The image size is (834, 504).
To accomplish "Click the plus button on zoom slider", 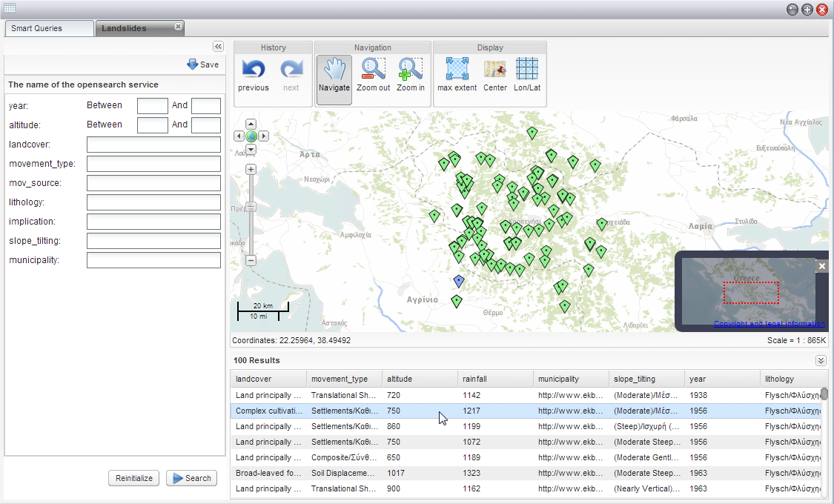I will click(x=251, y=170).
